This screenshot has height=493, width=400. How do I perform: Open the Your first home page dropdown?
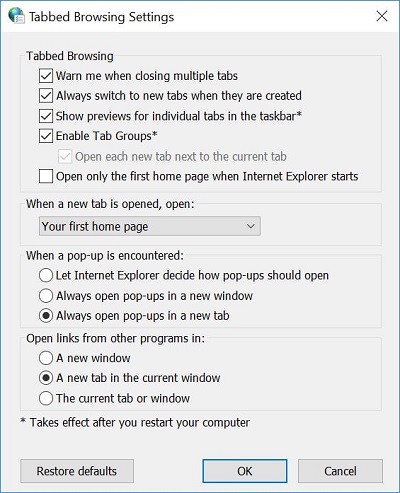[x=150, y=226]
